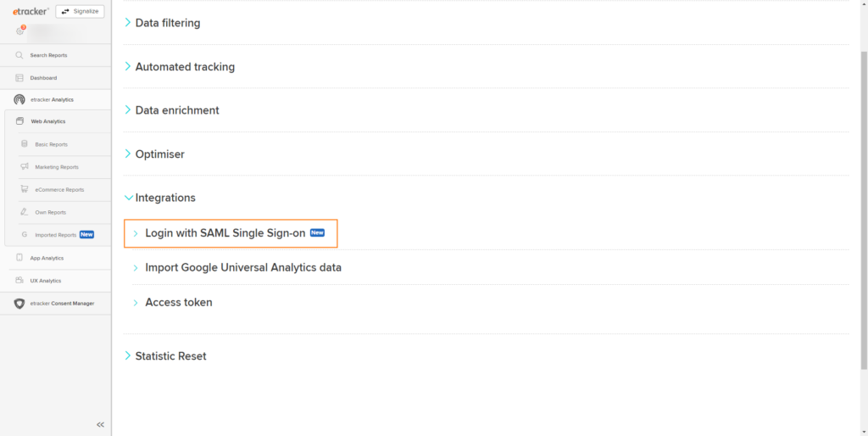The width and height of the screenshot is (868, 436).
Task: Open Dashboard via its grid icon
Action: click(x=19, y=78)
